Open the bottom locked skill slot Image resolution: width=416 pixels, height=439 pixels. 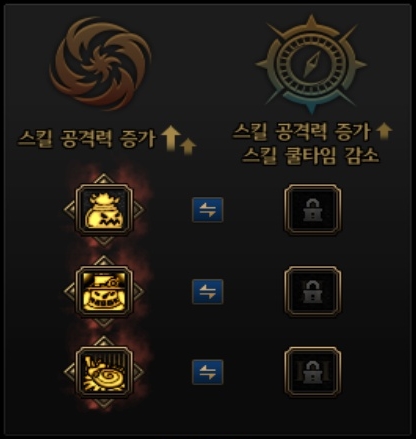(x=313, y=372)
